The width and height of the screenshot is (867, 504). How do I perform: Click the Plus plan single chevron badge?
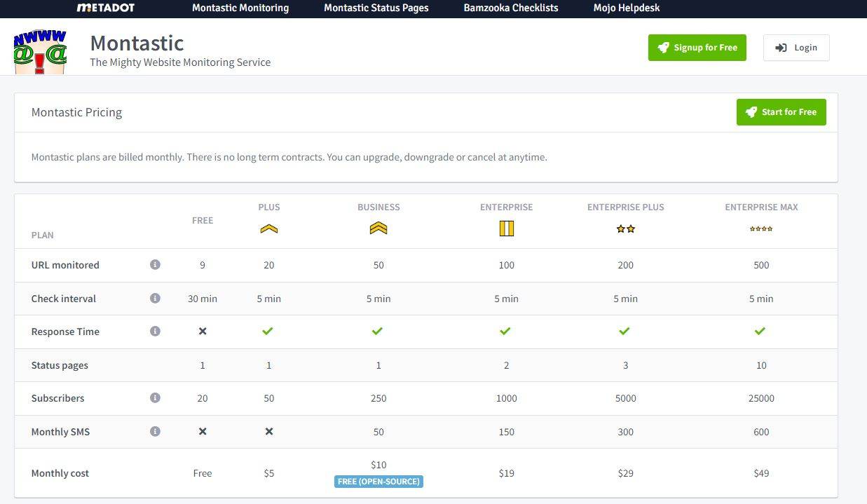(x=269, y=229)
